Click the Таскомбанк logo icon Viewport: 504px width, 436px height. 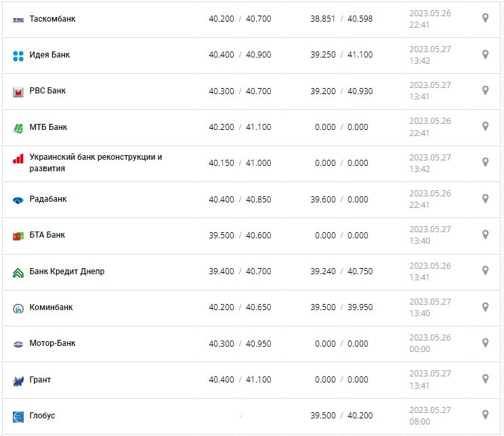[x=18, y=20]
